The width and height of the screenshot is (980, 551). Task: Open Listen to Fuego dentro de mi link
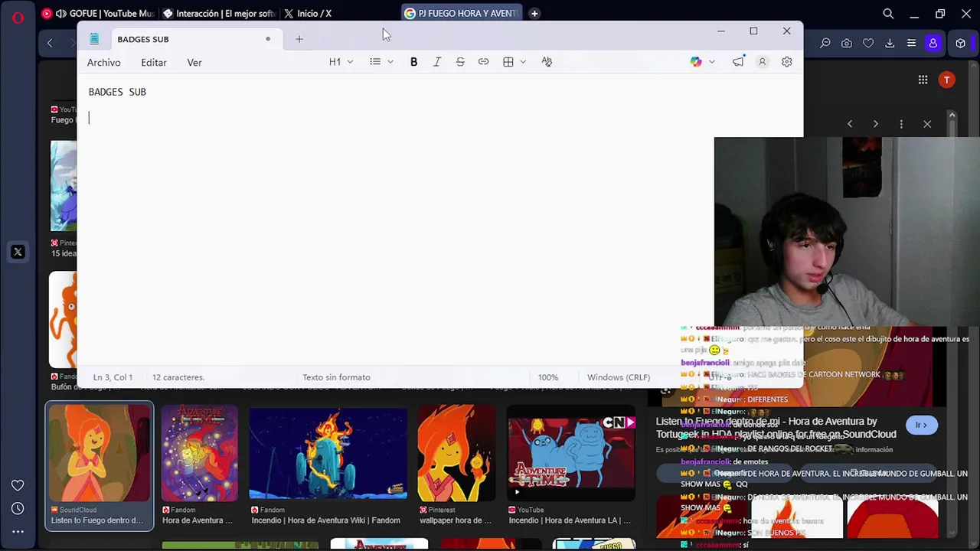click(776, 428)
